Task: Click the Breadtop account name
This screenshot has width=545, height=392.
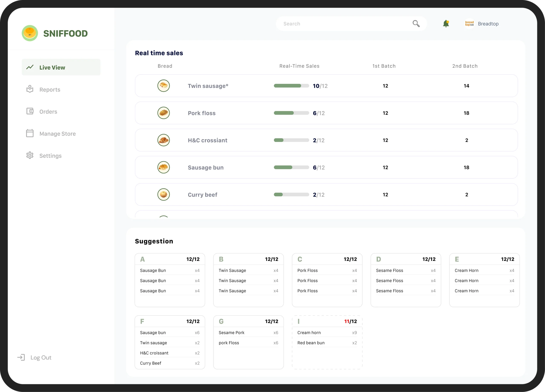Action: point(488,24)
